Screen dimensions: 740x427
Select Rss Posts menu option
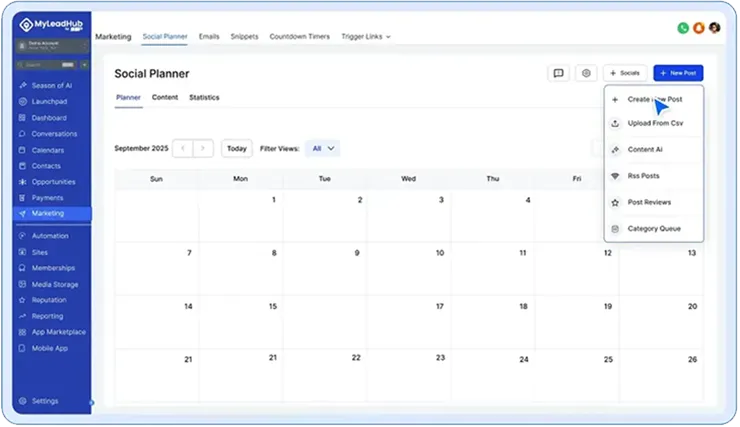tap(654, 176)
